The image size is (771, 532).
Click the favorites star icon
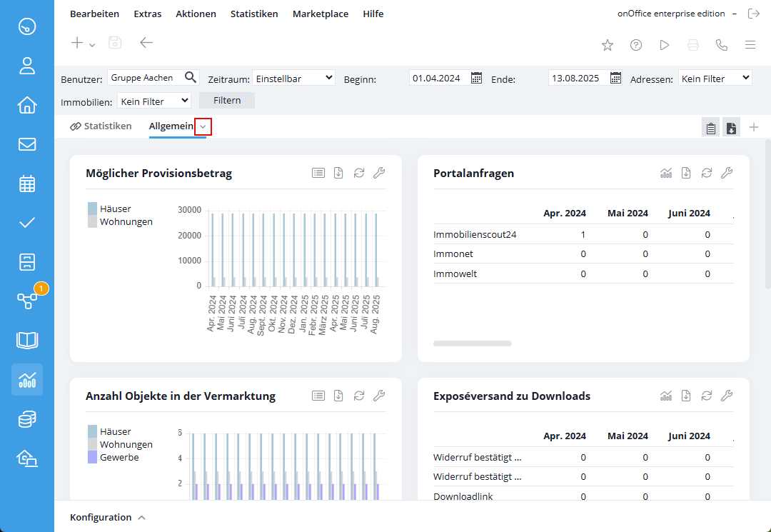(608, 45)
